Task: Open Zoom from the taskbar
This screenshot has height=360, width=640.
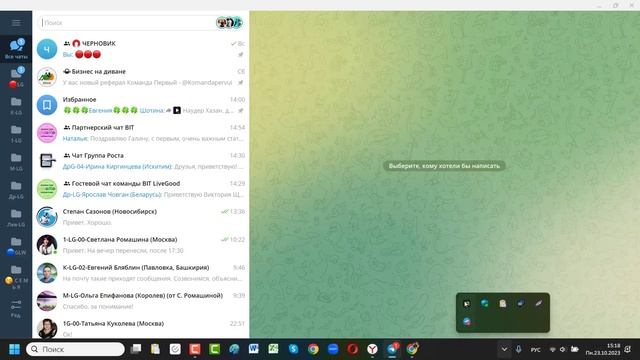Action: pyautogui.click(x=333, y=349)
